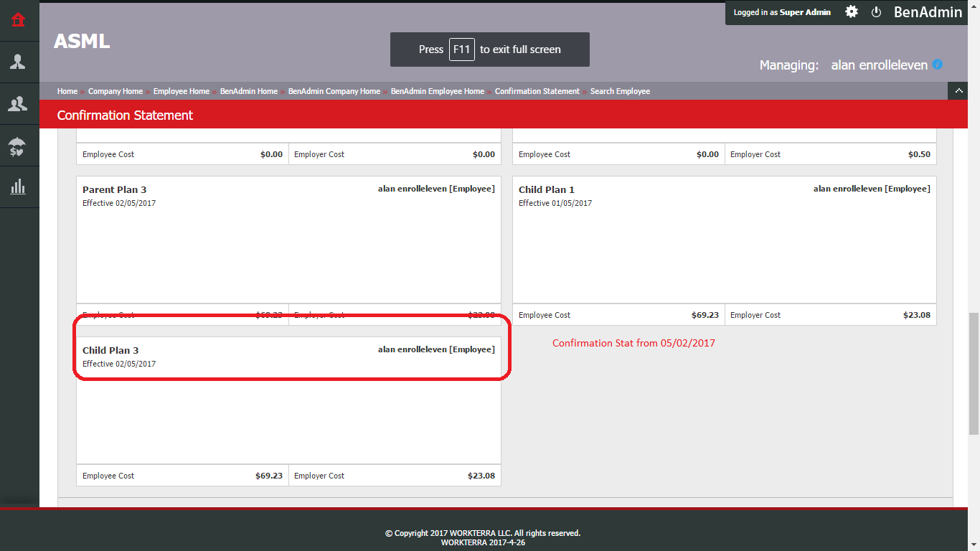Open the settings gear icon
This screenshot has height=551, width=980.
pyautogui.click(x=851, y=12)
